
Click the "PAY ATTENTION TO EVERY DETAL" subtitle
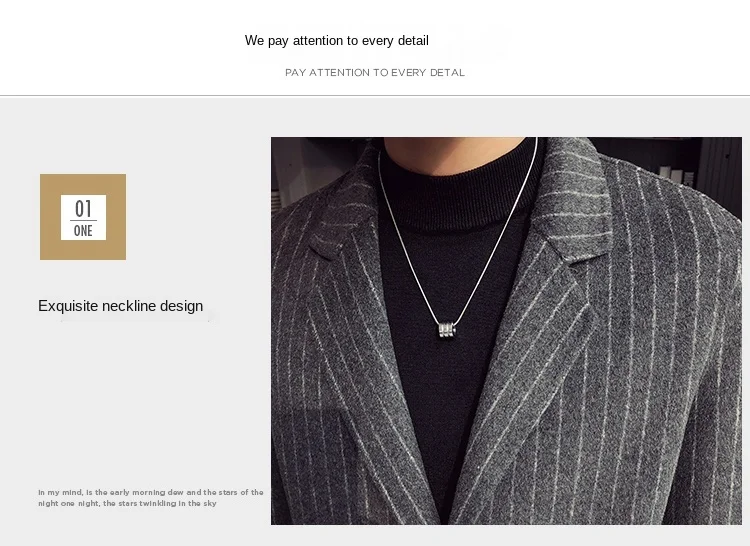pyautogui.click(x=375, y=73)
